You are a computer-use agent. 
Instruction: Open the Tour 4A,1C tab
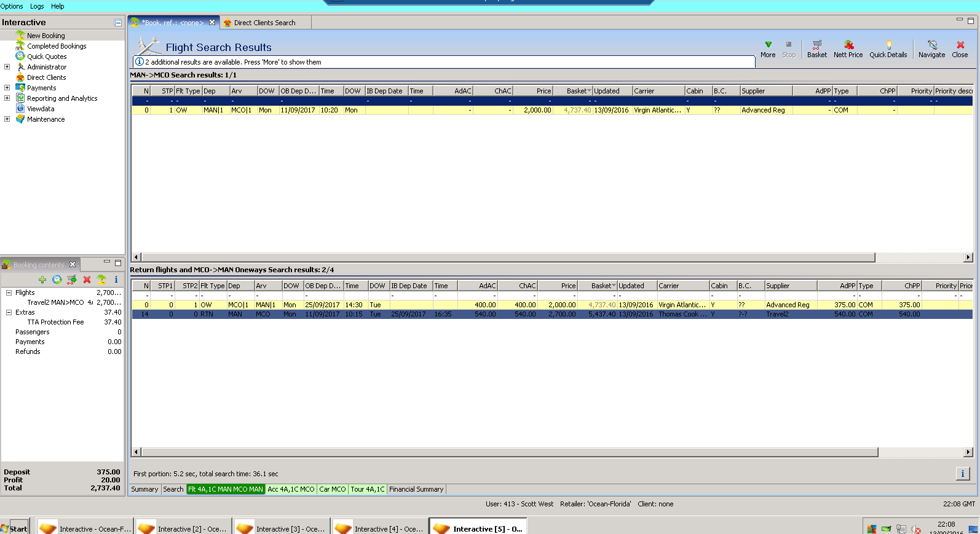point(368,489)
